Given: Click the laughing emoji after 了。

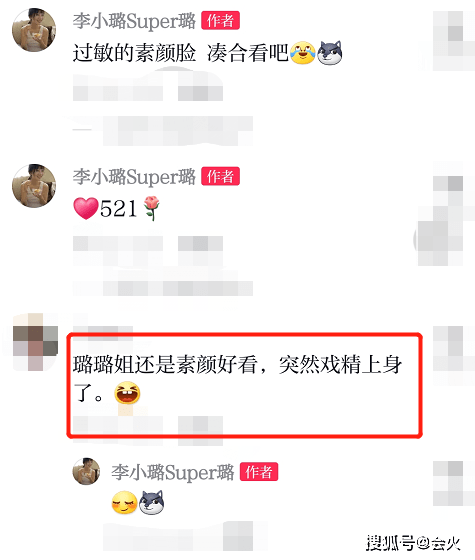Looking at the screenshot, I should point(127,393).
